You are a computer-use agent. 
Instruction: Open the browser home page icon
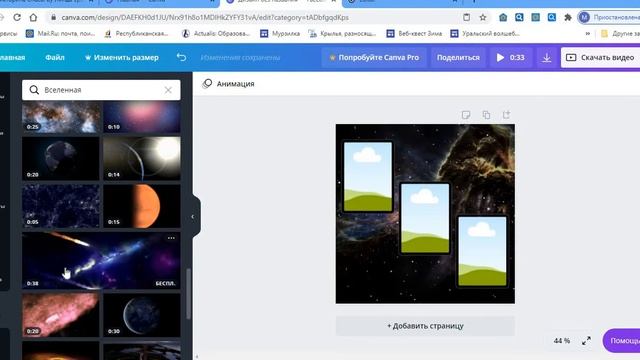pos(33,18)
